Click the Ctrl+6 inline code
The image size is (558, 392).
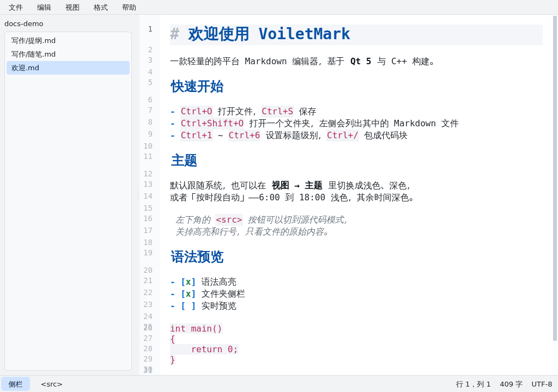pyautogui.click(x=244, y=136)
